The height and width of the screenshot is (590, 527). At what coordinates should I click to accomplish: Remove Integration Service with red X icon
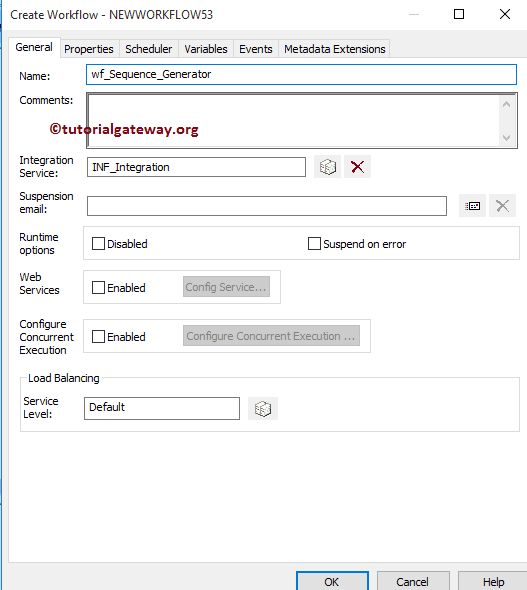[x=357, y=167]
